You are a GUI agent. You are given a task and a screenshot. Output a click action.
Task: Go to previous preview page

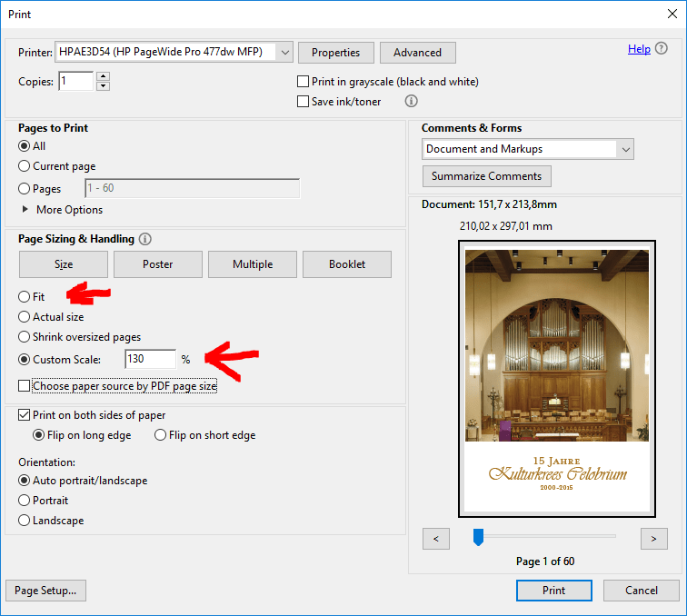(x=436, y=539)
